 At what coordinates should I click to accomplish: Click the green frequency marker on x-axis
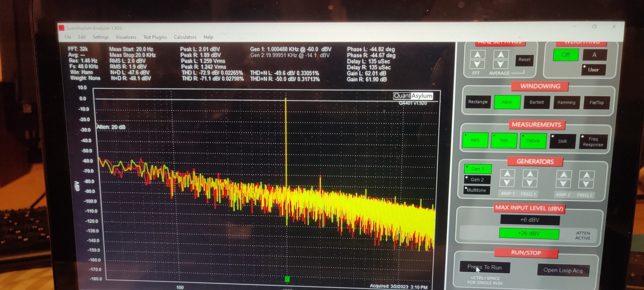coord(287,279)
